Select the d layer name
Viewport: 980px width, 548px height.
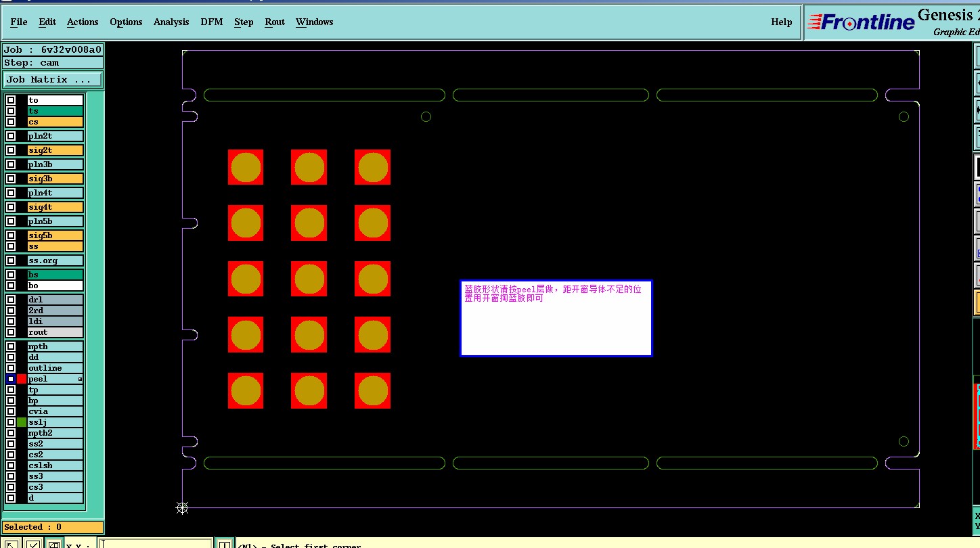coord(55,498)
